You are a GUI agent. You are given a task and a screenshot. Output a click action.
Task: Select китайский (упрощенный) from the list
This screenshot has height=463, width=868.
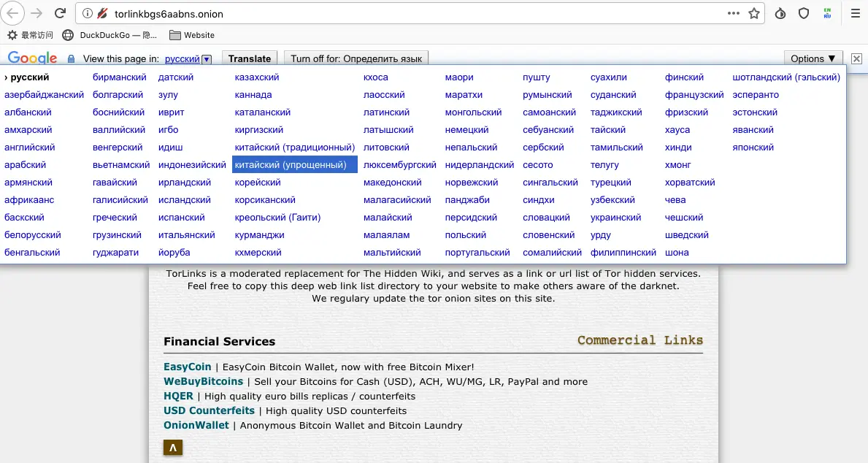(294, 164)
